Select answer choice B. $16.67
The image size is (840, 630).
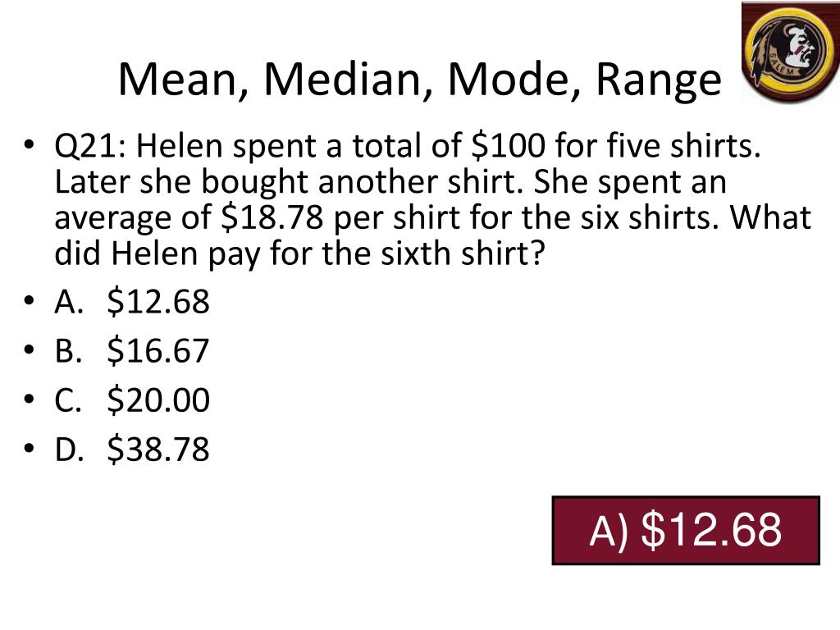click(x=132, y=350)
